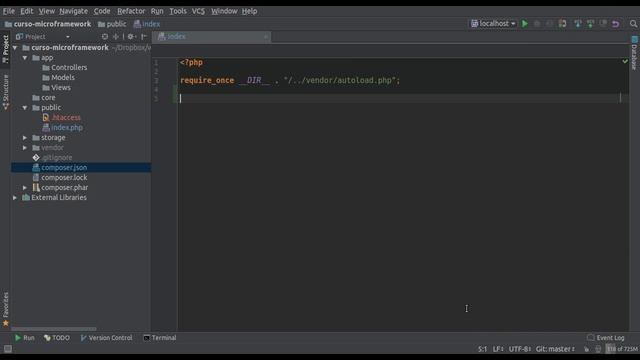Click the 5:1 line column indicator

click(x=482, y=349)
